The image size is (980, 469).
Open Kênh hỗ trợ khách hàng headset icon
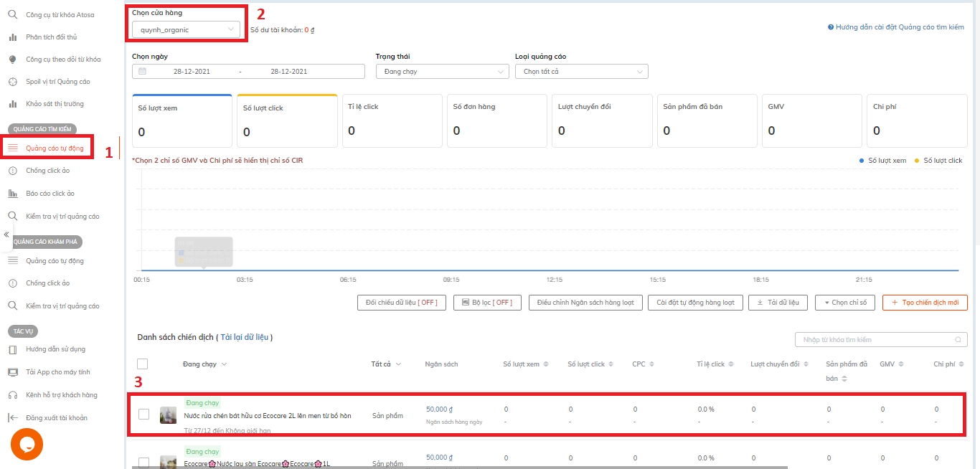coord(12,395)
